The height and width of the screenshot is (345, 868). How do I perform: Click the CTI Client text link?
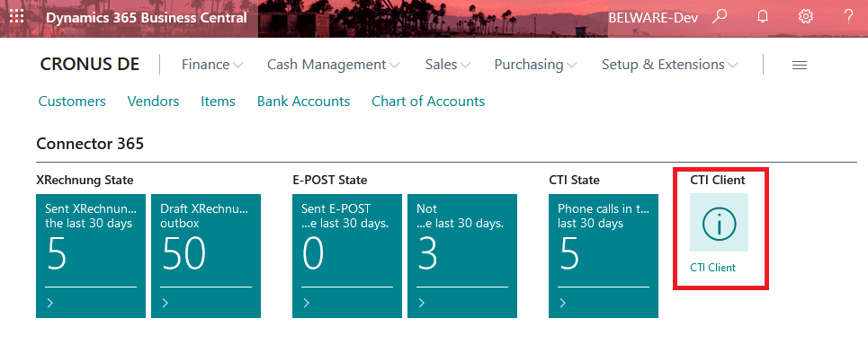[713, 268]
